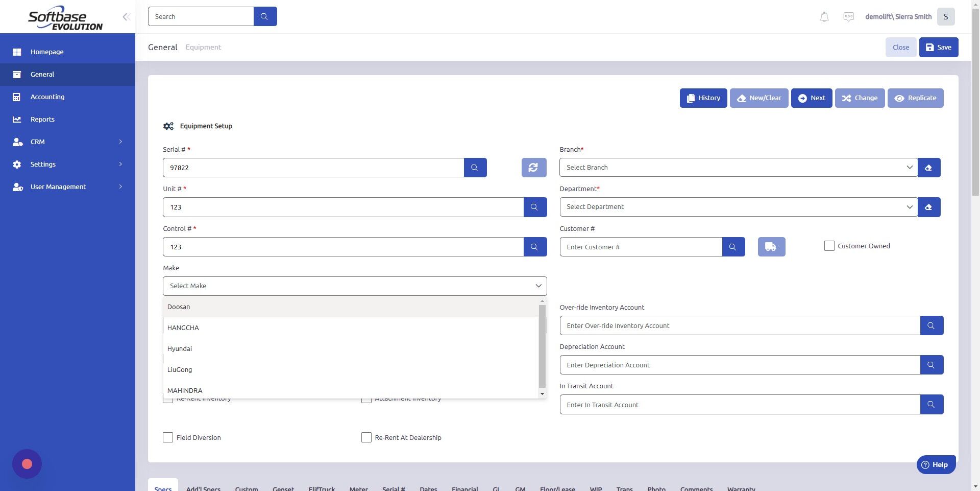Open the Unit # lookup magnifier

point(534,207)
